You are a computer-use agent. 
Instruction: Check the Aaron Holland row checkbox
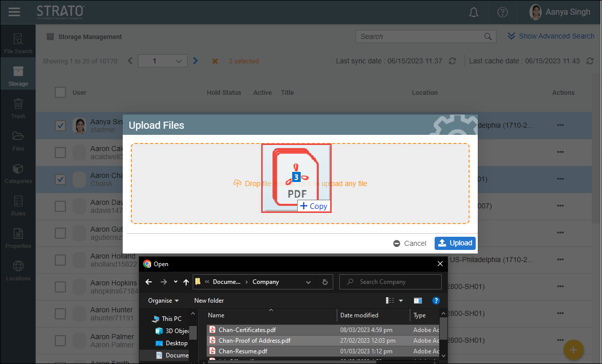[60, 260]
